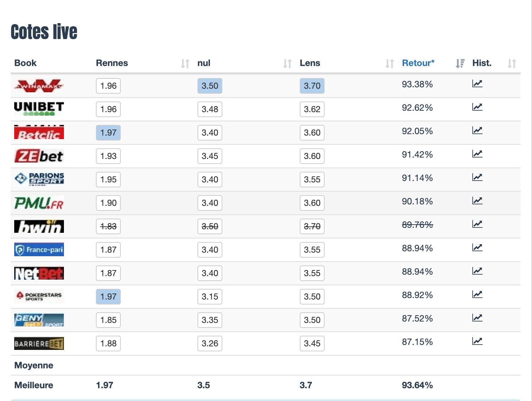This screenshot has height=401, width=532.
Task: Select PMU.fr Rennes odds 1.90
Action: point(108,203)
